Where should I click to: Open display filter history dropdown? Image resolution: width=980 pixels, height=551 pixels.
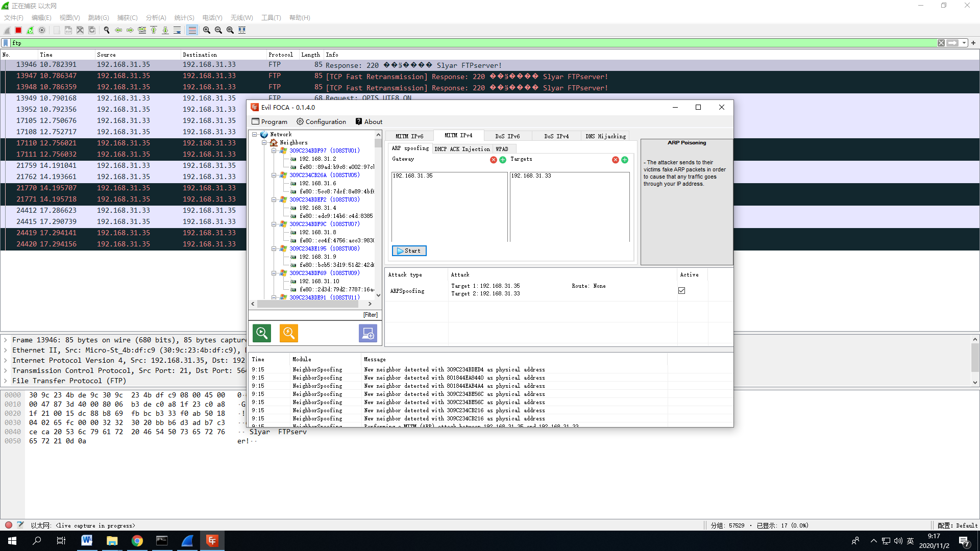964,43
